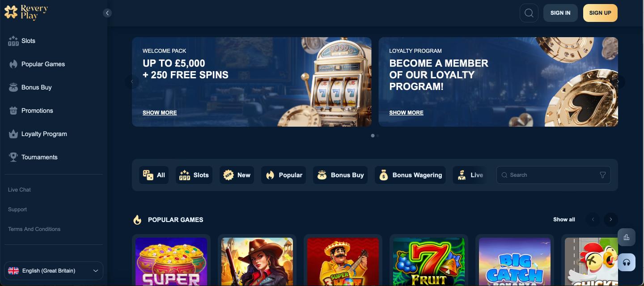Switch to the New games tab
This screenshot has width=644, height=286.
237,175
